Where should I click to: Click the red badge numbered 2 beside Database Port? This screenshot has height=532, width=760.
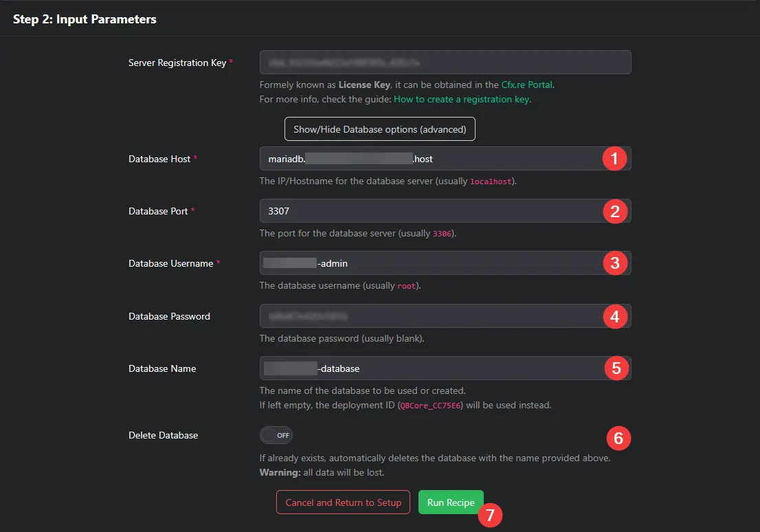pos(616,211)
